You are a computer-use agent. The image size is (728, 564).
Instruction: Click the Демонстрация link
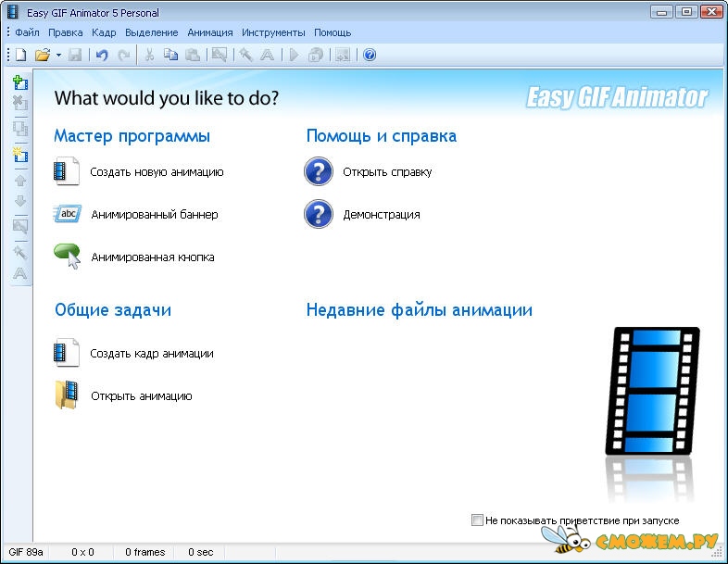pyautogui.click(x=382, y=215)
